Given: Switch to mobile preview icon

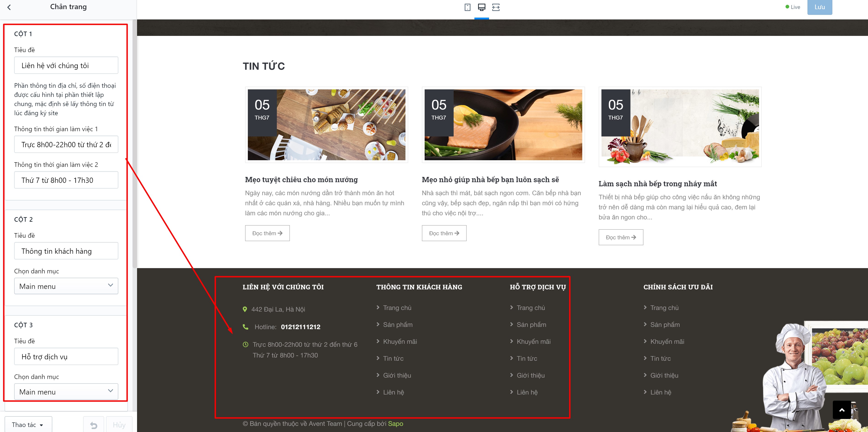Looking at the screenshot, I should pyautogui.click(x=467, y=7).
